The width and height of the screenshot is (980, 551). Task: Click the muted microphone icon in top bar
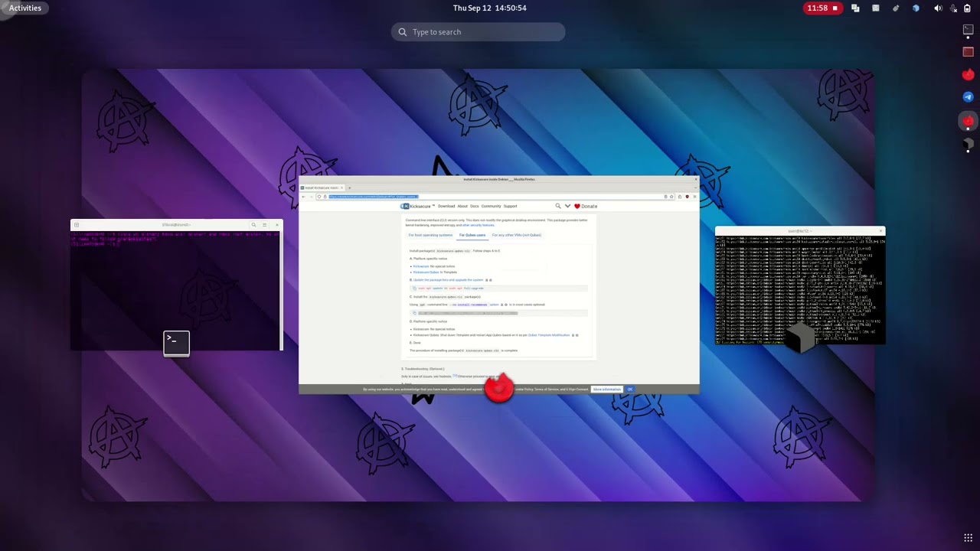(x=953, y=8)
